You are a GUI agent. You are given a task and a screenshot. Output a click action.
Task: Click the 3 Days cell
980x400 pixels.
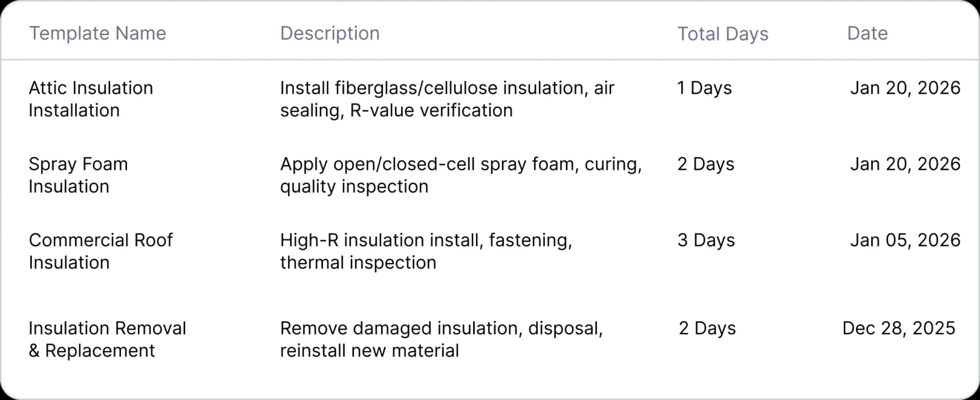coord(706,240)
